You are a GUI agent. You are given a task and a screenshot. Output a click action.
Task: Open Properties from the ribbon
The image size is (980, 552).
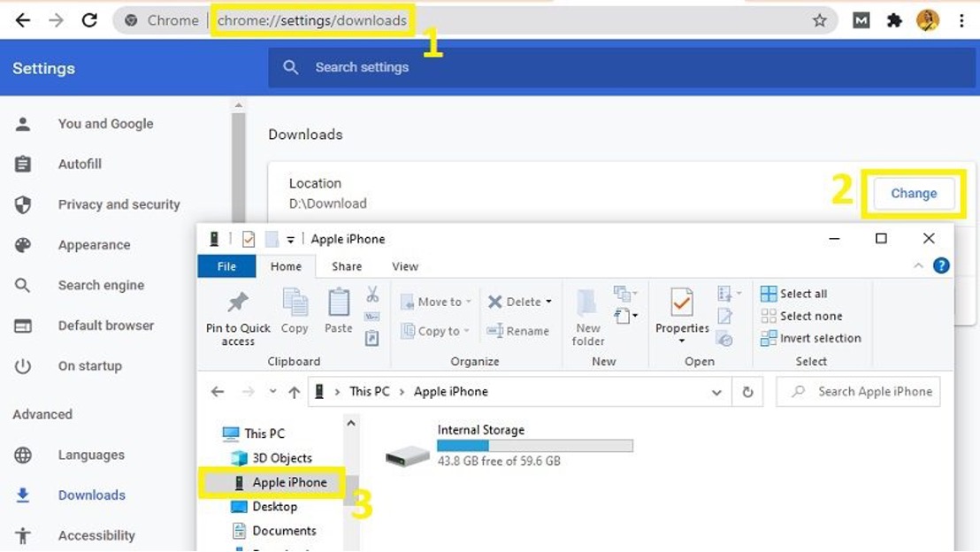682,316
